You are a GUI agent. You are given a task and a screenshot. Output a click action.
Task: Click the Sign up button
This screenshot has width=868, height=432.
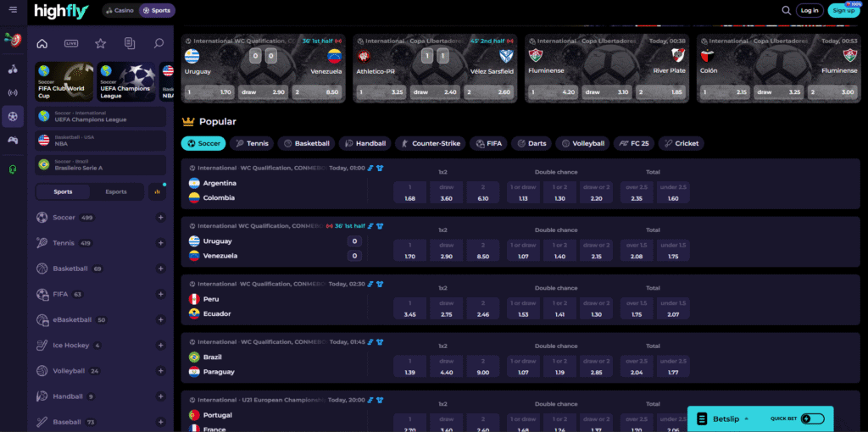(x=843, y=10)
